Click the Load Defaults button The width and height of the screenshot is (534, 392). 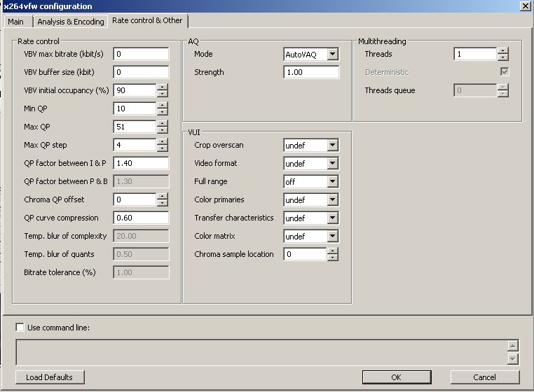click(x=50, y=377)
